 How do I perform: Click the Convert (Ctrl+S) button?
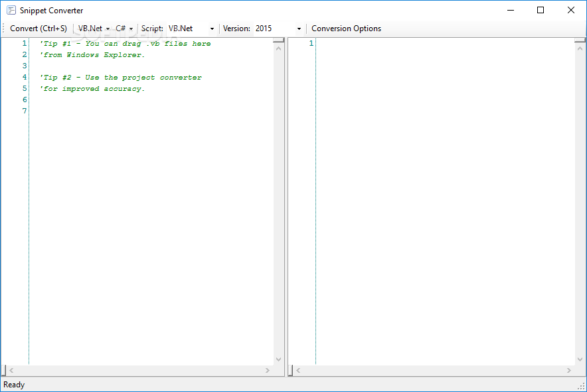coord(39,29)
